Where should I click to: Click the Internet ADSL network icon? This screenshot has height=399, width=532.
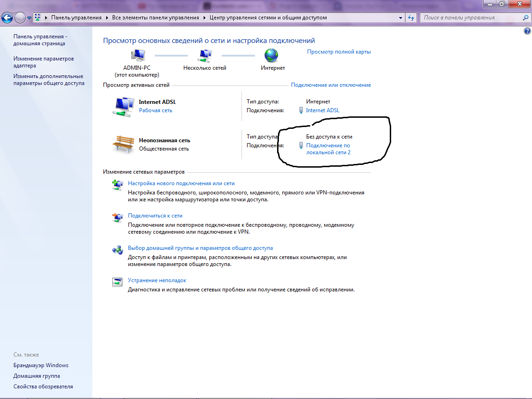[x=123, y=107]
